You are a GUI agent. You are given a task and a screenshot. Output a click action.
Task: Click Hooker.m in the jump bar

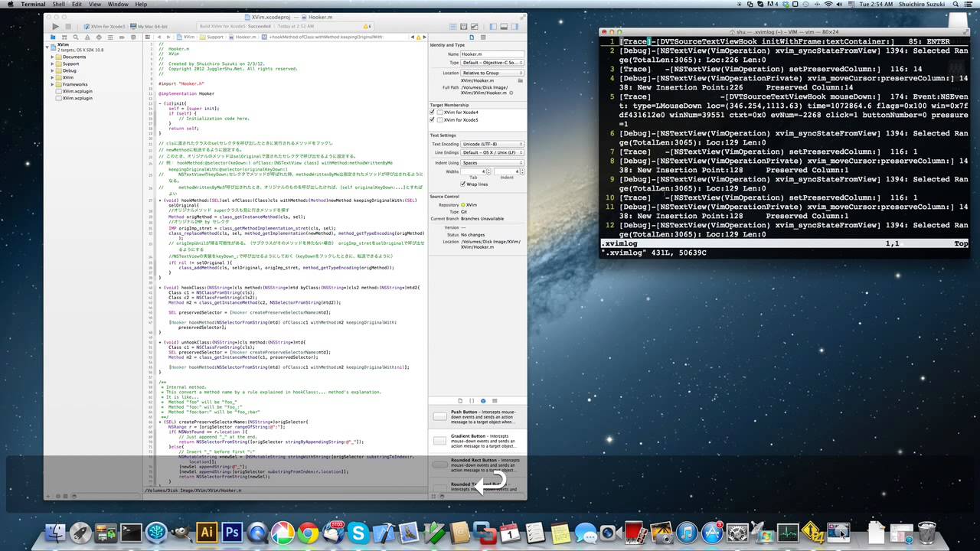[243, 37]
